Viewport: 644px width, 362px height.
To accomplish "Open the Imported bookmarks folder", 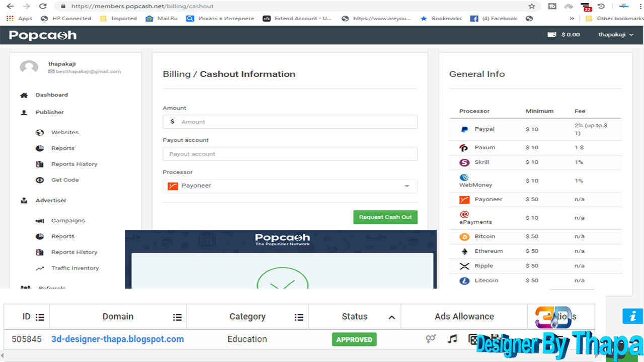I will pos(119,19).
